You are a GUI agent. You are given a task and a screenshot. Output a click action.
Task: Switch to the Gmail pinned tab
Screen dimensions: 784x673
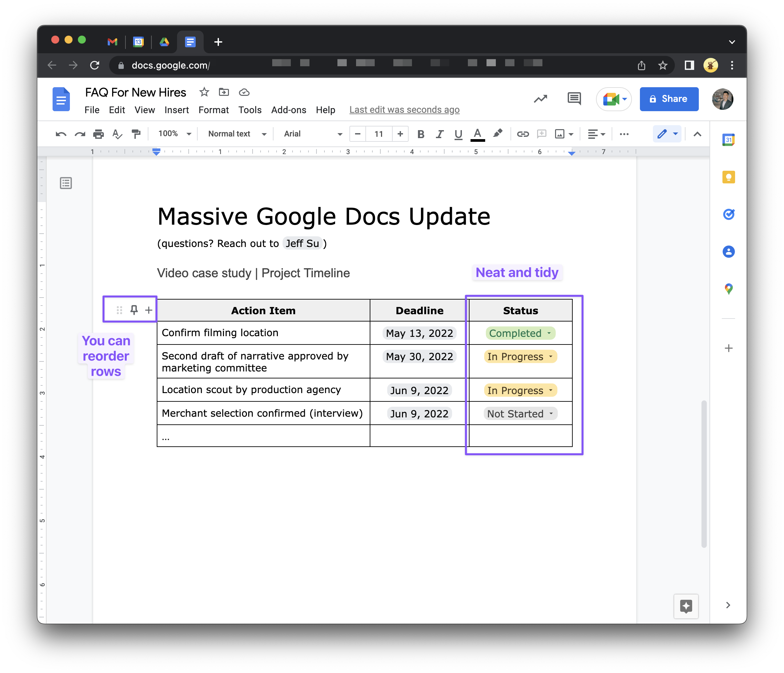pyautogui.click(x=112, y=42)
